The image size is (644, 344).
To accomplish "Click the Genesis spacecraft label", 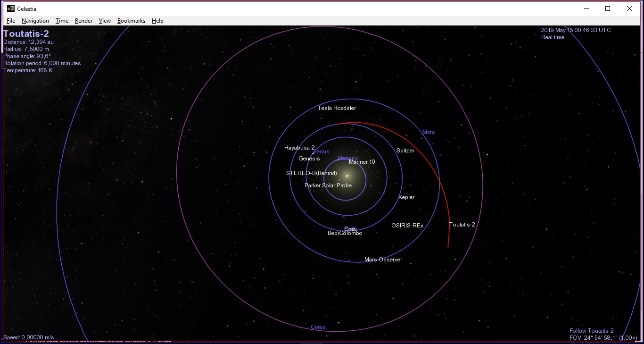I will tap(309, 159).
